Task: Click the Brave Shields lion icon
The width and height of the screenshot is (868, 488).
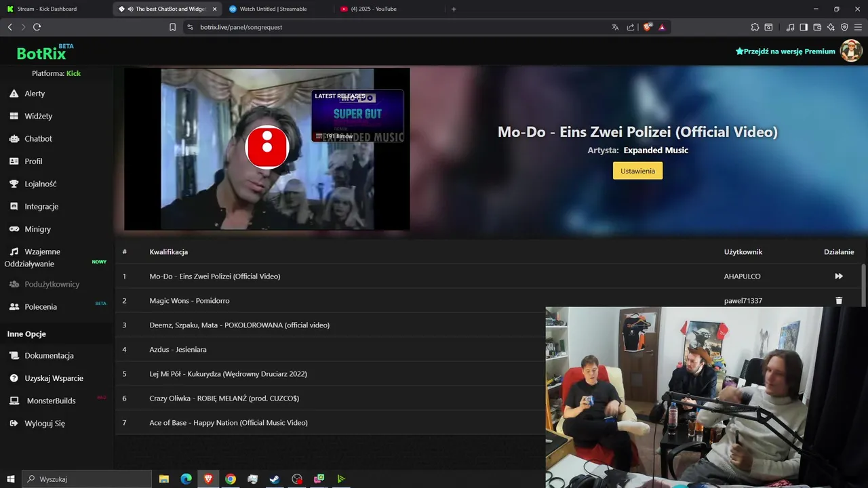Action: pyautogui.click(x=648, y=27)
